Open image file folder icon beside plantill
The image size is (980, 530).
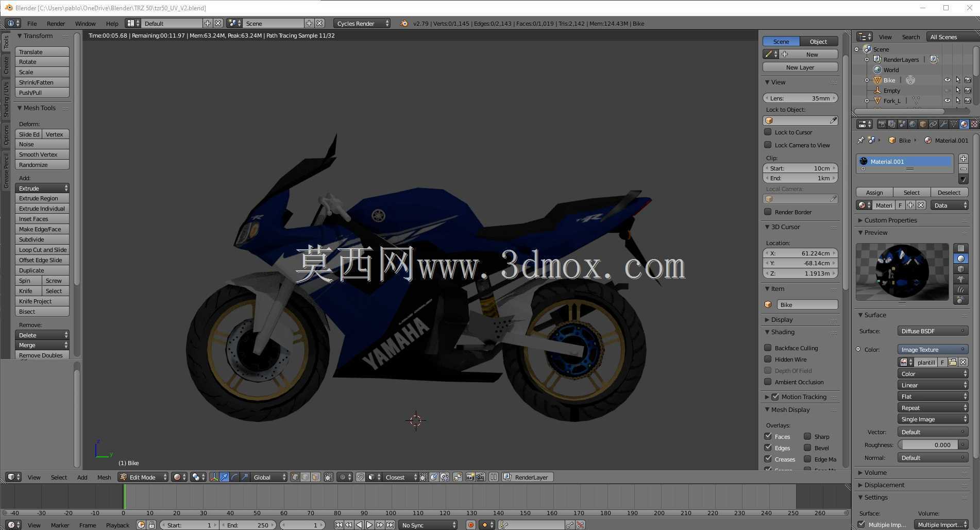click(x=953, y=362)
